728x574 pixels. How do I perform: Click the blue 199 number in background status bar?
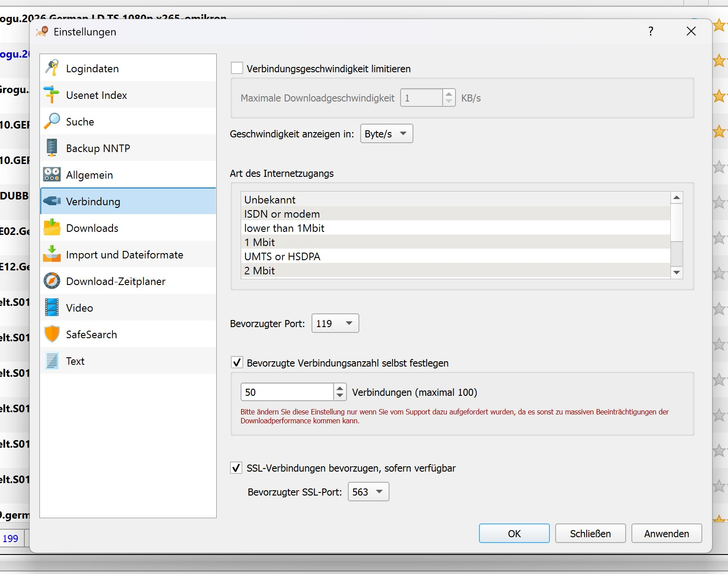[x=10, y=539]
